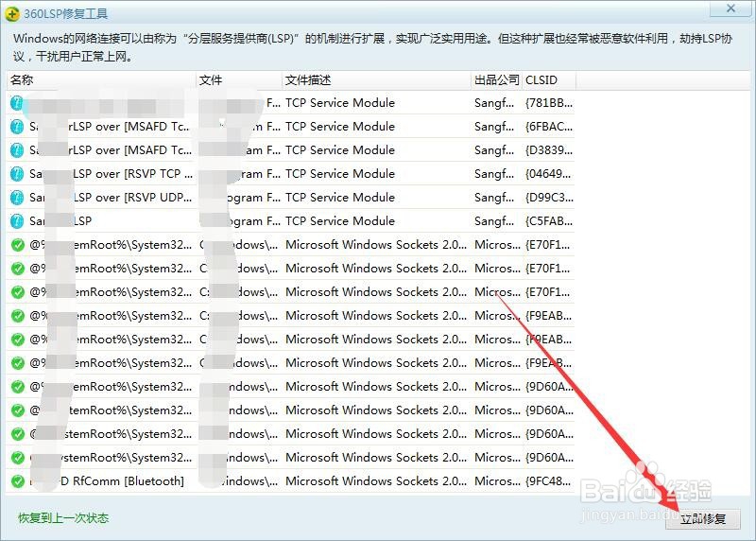Click CLSID cell "{6FBAC..."

pos(549,127)
